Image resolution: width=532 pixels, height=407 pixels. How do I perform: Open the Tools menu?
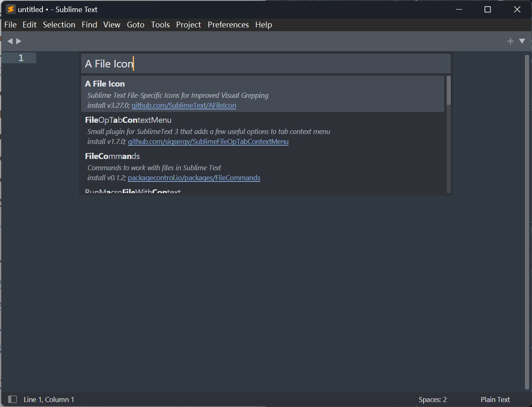160,25
